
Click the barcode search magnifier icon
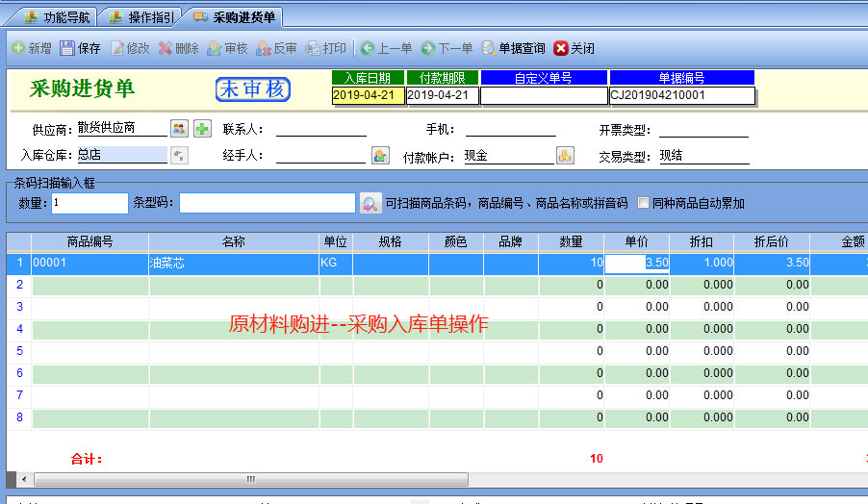tap(370, 203)
